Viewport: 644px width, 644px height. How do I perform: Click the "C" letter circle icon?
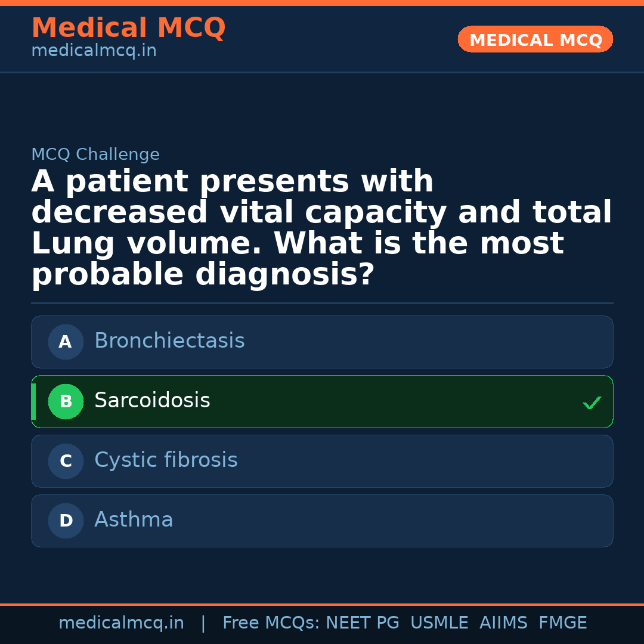[66, 462]
